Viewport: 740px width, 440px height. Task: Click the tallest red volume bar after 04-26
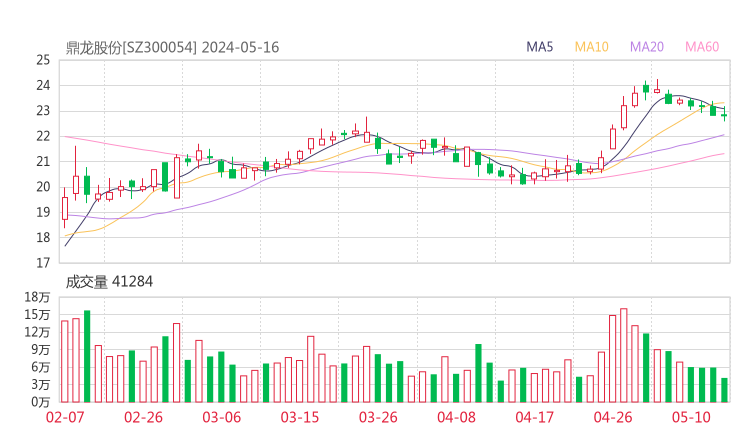[623, 355]
